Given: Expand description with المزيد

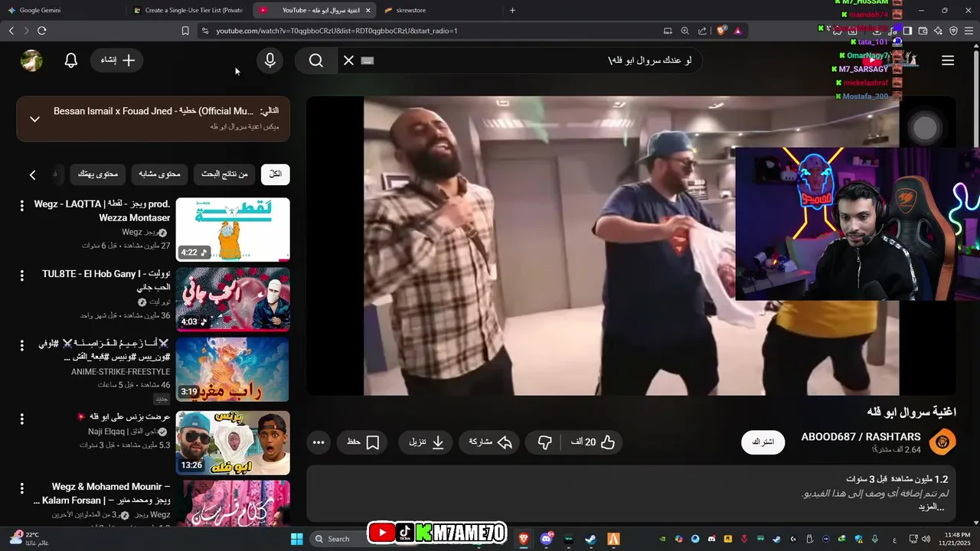Looking at the screenshot, I should 931,507.
